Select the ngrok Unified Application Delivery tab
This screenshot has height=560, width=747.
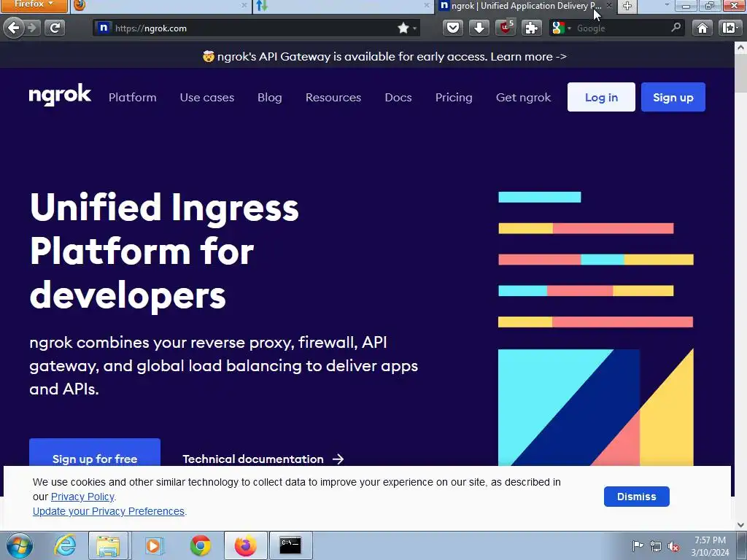tap(527, 6)
